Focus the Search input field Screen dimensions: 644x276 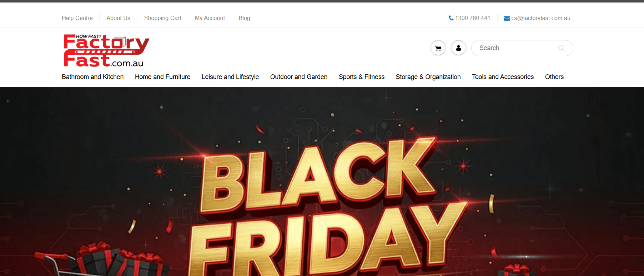[522, 48]
